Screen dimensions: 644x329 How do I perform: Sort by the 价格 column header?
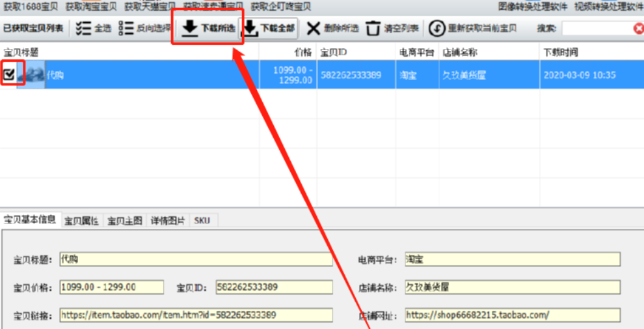288,52
